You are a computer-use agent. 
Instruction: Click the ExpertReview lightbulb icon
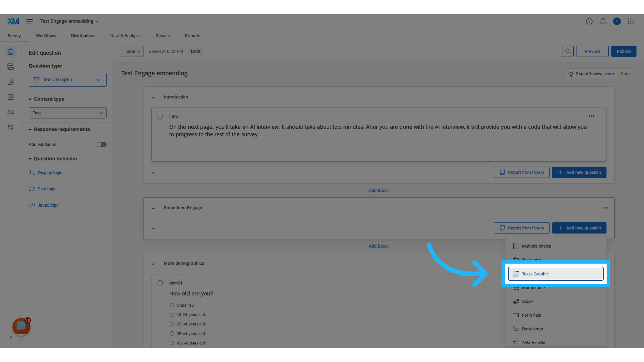571,74
